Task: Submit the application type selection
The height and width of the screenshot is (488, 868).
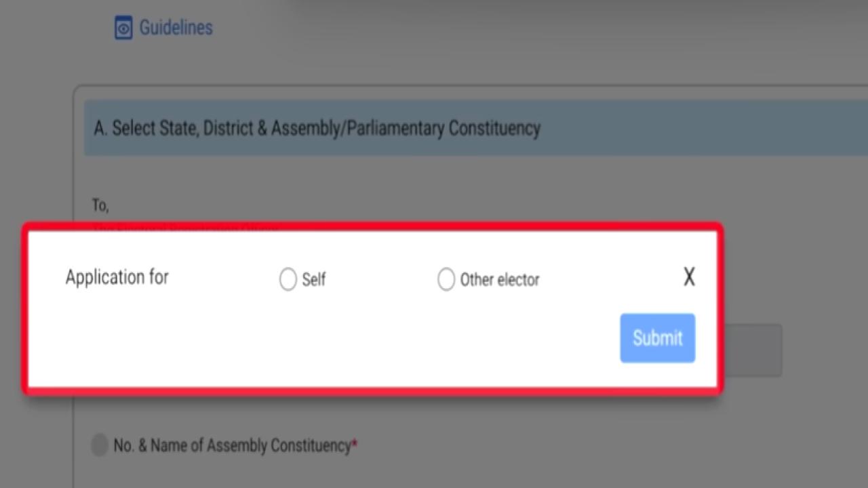Action: pyautogui.click(x=657, y=338)
